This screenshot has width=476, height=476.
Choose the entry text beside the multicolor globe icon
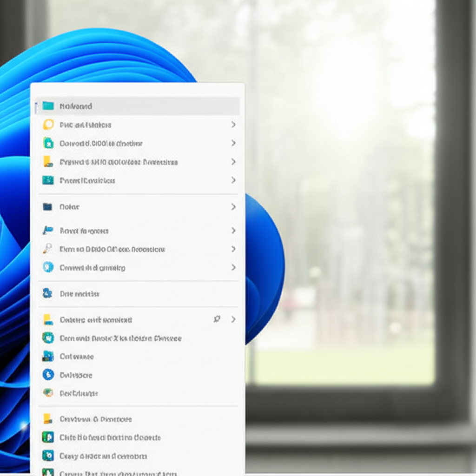[x=79, y=393]
